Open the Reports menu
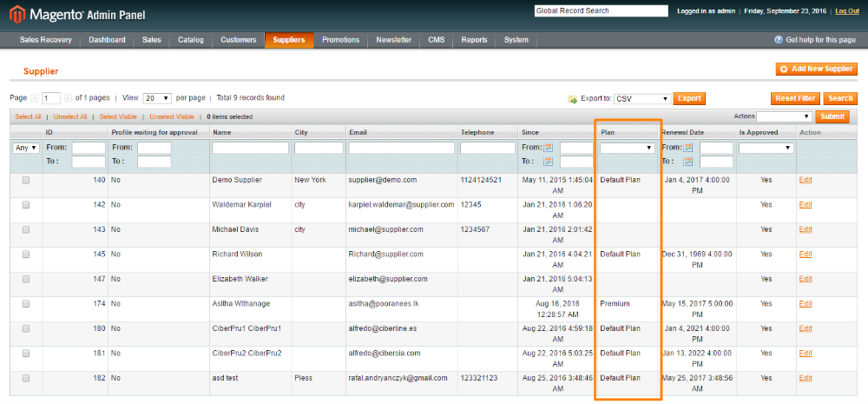The image size is (868, 404). click(x=475, y=40)
